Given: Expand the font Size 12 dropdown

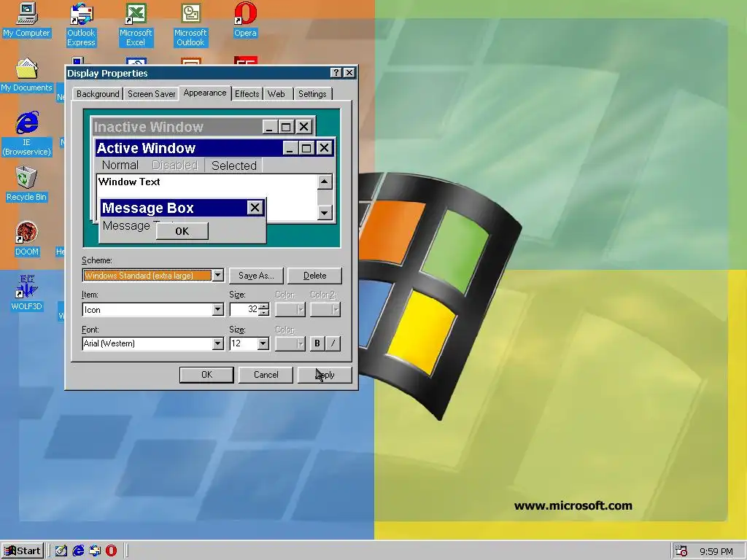Looking at the screenshot, I should point(263,343).
